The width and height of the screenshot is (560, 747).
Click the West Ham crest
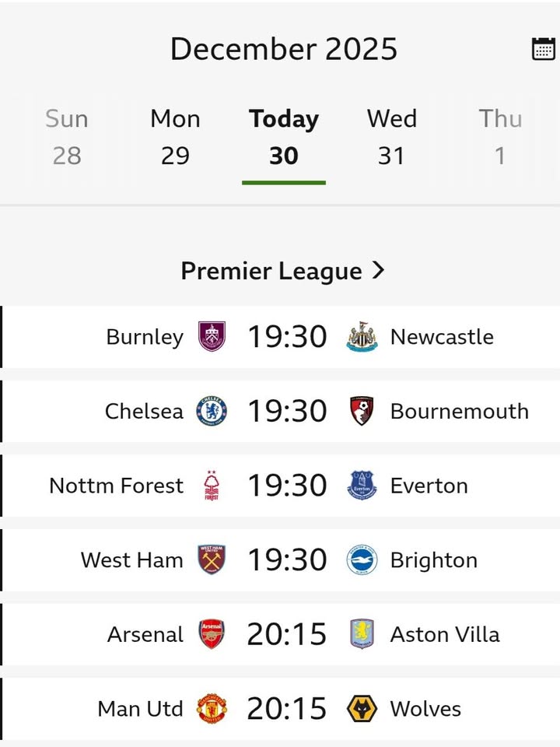pyautogui.click(x=212, y=560)
